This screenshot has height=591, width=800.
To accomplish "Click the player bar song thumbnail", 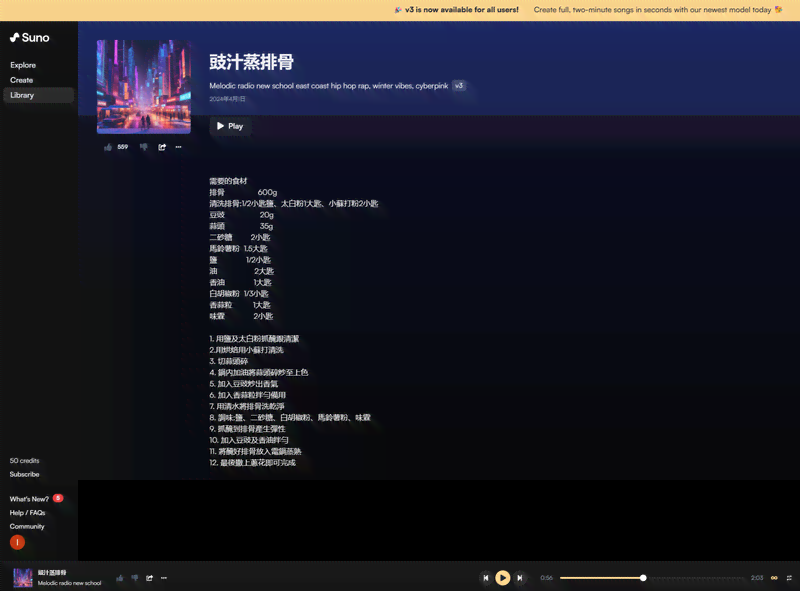I will click(x=23, y=578).
